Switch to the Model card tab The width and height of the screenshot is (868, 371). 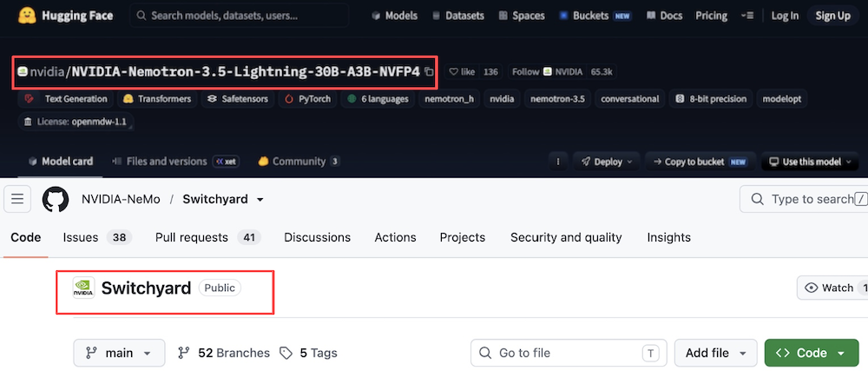(61, 162)
